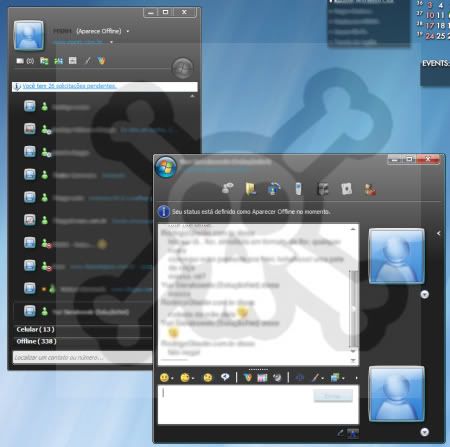Click the EVENTS desktop gadget header
The height and width of the screenshot is (447, 450).
point(436,63)
